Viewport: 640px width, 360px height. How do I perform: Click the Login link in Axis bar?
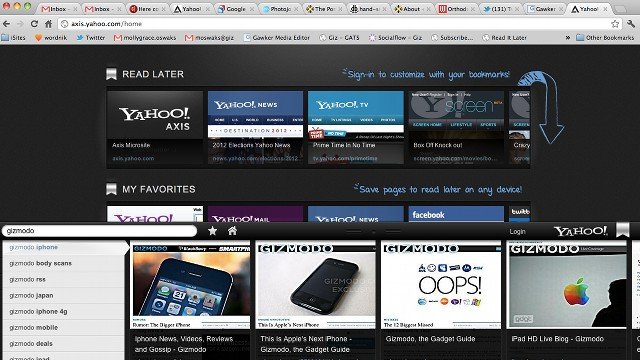point(517,231)
